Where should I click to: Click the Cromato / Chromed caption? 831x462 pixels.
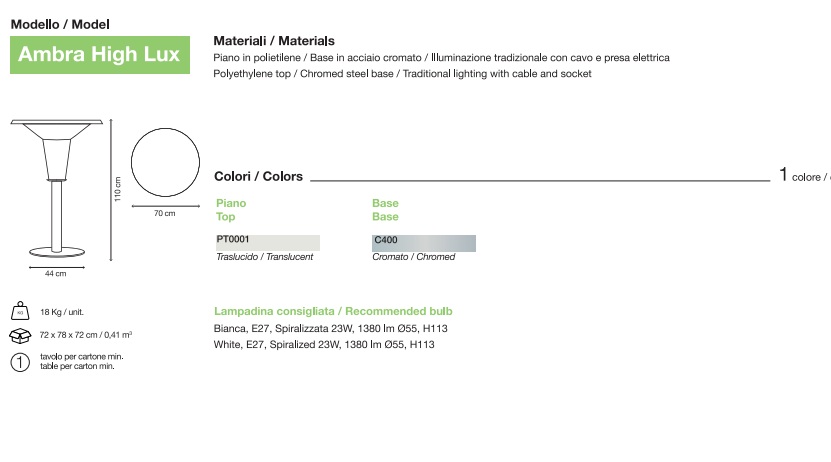pos(413,257)
